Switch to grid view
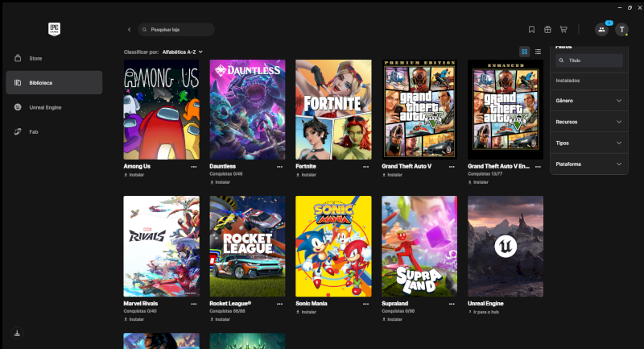This screenshot has width=644, height=349. click(x=525, y=52)
